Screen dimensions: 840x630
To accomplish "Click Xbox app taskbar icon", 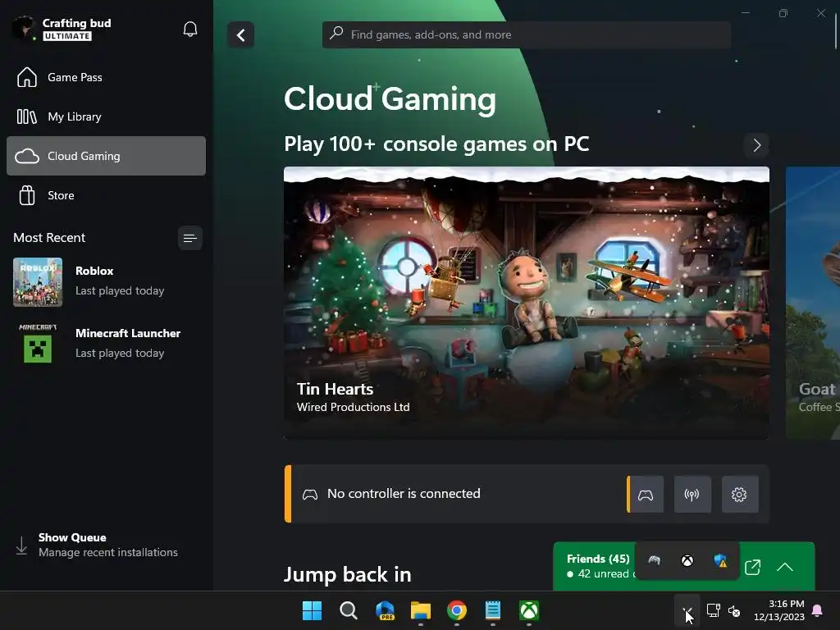I will coord(529,610).
